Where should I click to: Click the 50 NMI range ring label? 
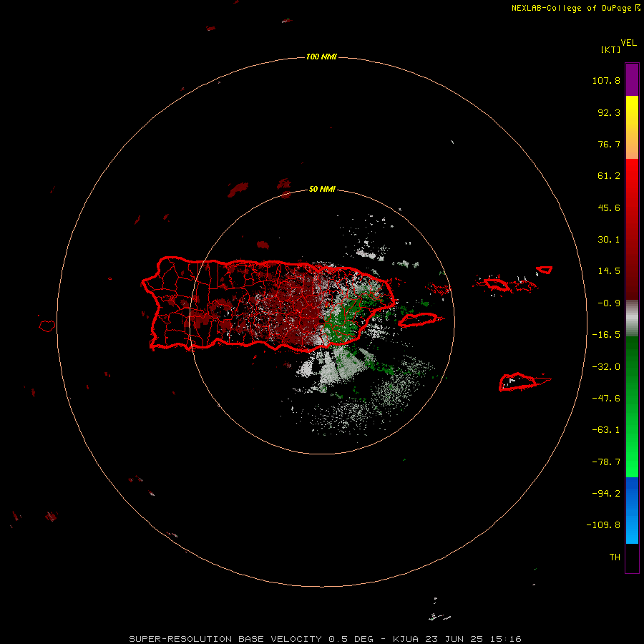click(x=322, y=189)
